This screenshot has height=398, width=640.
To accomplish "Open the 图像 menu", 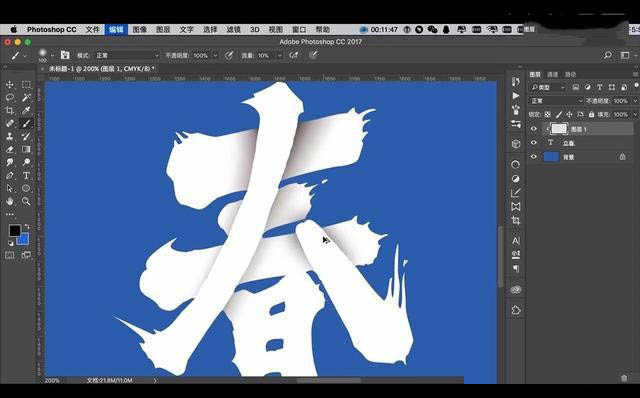I will 140,29.
